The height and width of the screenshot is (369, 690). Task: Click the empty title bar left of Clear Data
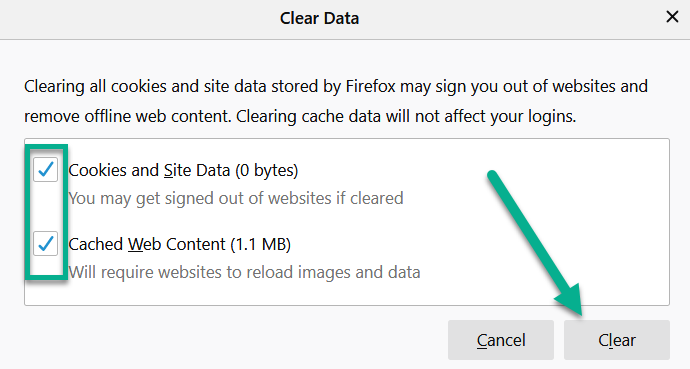pyautogui.click(x=132, y=18)
